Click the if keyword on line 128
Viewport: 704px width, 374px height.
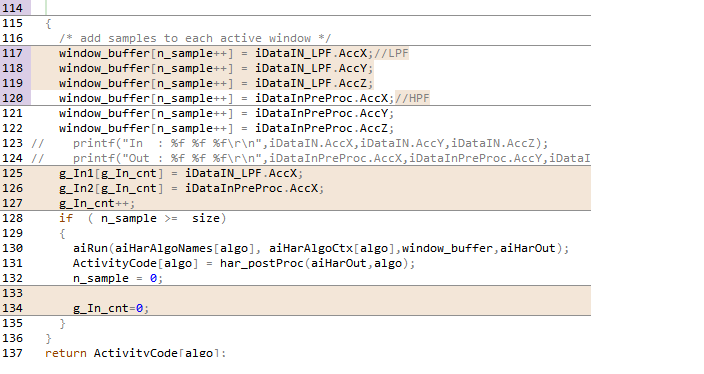(x=66, y=218)
